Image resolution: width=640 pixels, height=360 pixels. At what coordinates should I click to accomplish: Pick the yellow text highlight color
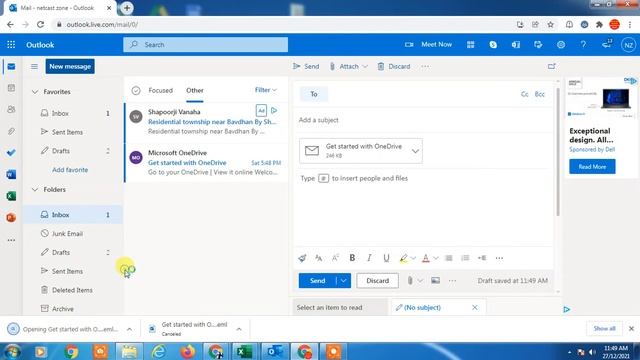click(x=403, y=258)
